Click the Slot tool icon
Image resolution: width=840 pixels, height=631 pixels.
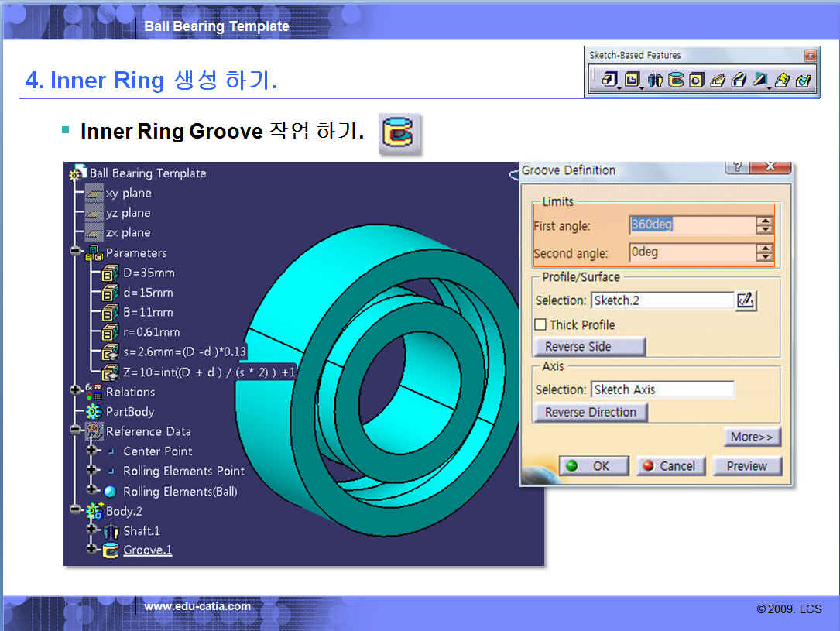coord(739,80)
